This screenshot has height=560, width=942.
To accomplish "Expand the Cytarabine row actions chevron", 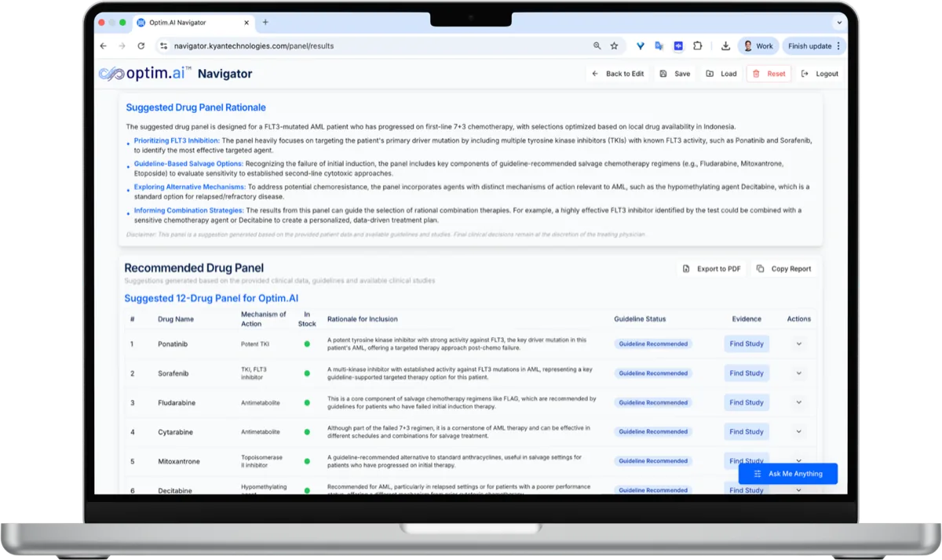I will [x=799, y=431].
